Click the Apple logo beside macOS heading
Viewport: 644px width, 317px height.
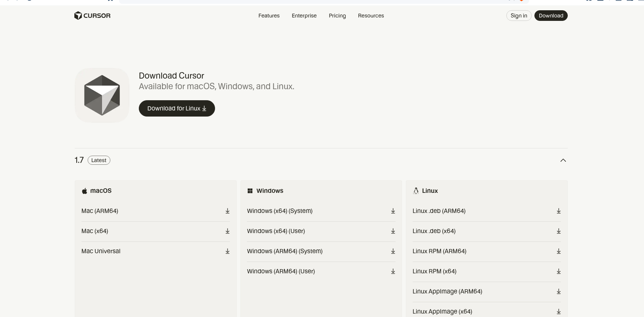[x=85, y=191]
